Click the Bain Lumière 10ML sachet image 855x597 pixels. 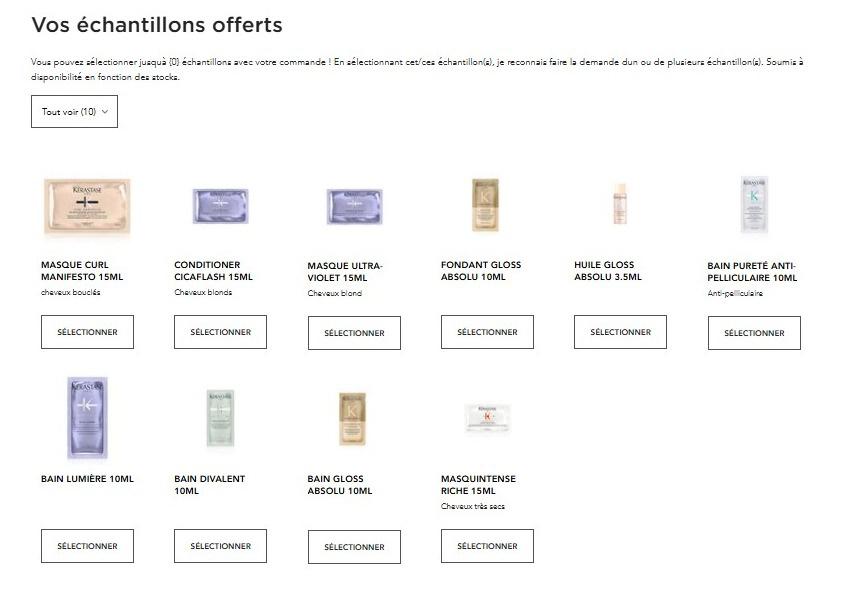(87, 418)
